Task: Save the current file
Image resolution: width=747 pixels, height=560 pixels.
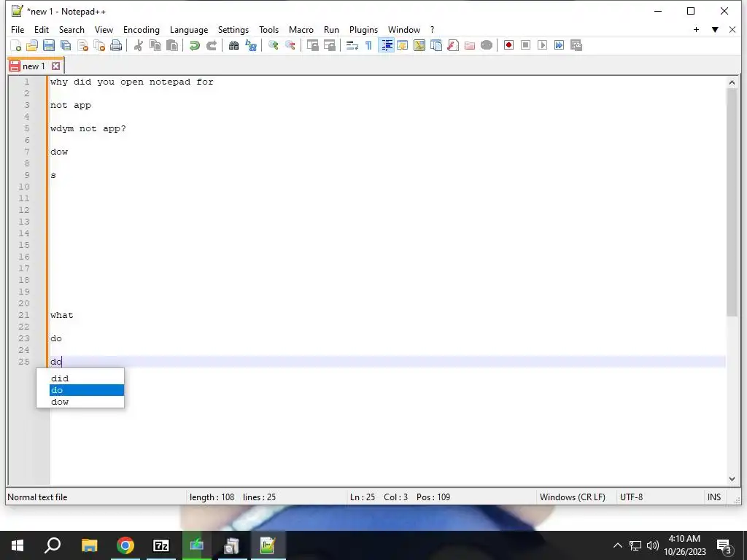Action: [x=49, y=45]
